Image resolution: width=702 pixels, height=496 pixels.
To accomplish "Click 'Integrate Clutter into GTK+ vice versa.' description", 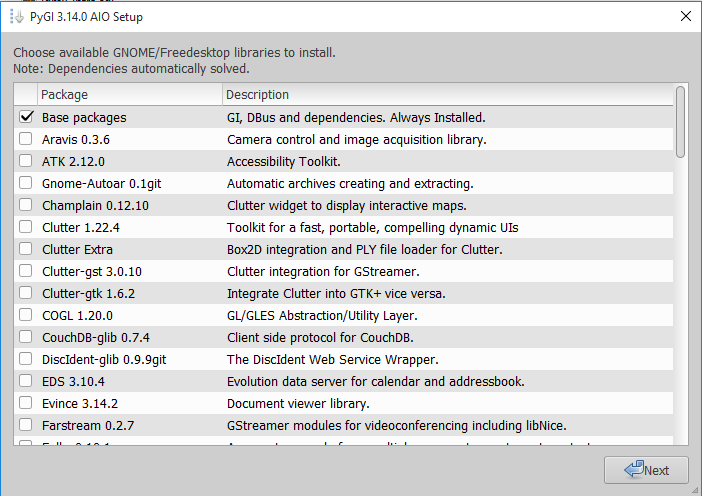I will point(336,294).
